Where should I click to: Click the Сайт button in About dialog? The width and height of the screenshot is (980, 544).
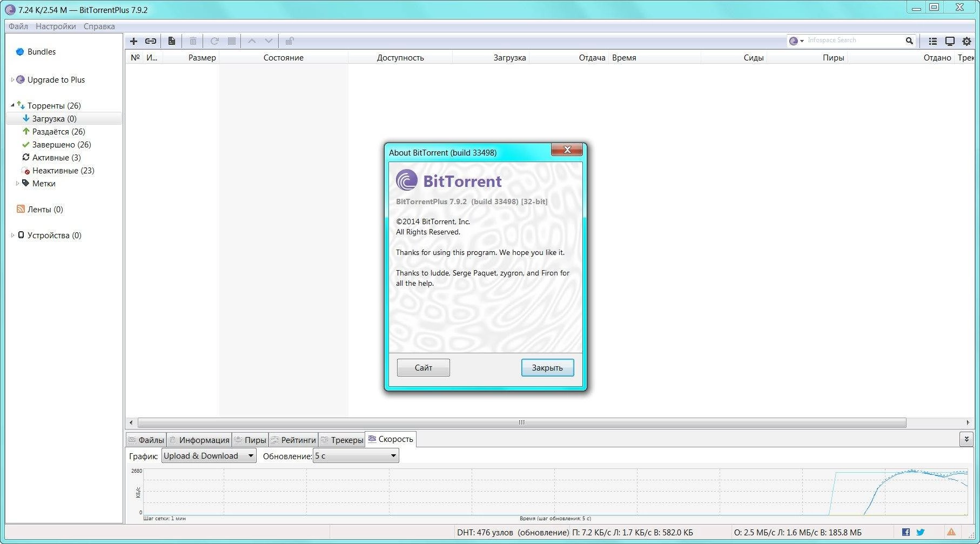click(424, 367)
